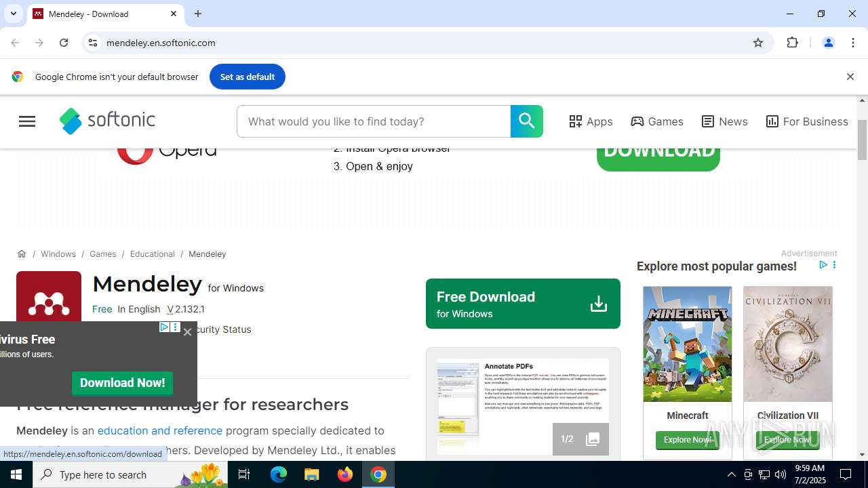The height and width of the screenshot is (488, 868).
Task: Show hidden system tray icons
Action: click(x=731, y=474)
